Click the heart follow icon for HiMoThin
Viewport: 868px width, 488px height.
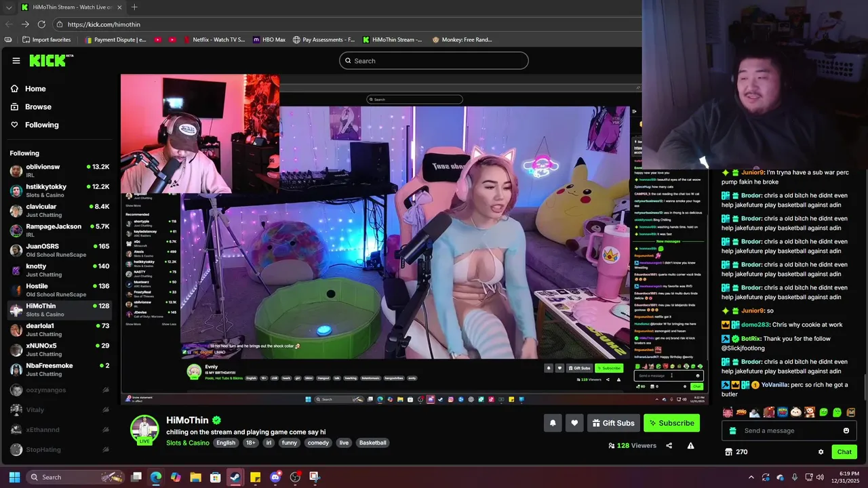pos(574,423)
